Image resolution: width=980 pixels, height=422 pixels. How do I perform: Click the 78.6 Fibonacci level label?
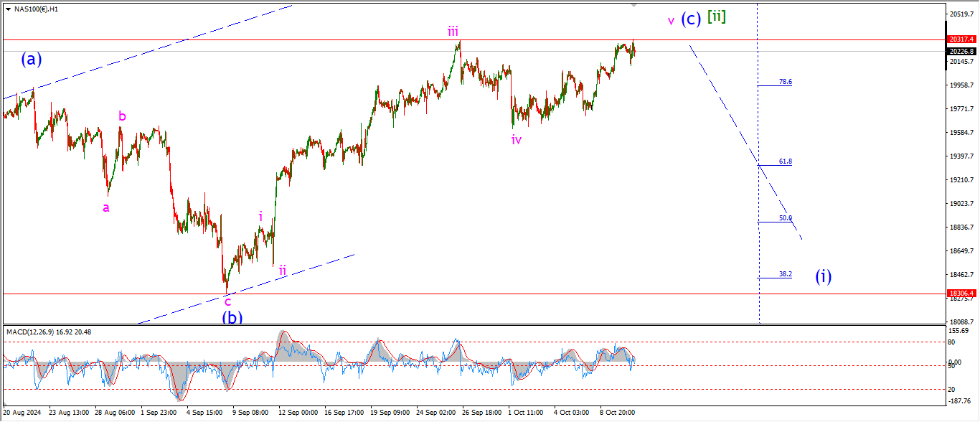pyautogui.click(x=785, y=82)
